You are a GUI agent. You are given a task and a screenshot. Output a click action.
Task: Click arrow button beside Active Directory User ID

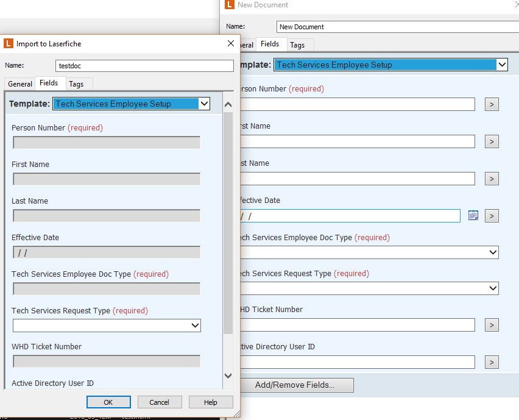pos(492,362)
